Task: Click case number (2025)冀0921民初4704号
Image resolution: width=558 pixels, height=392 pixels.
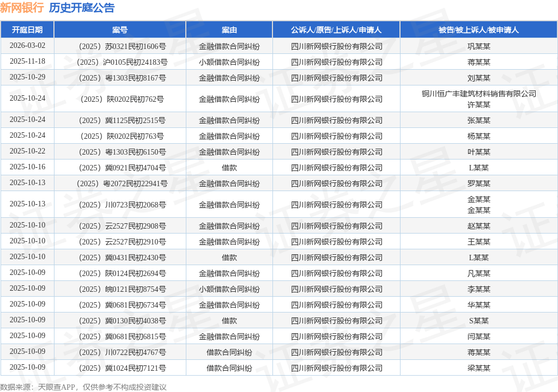Action: pos(122,168)
